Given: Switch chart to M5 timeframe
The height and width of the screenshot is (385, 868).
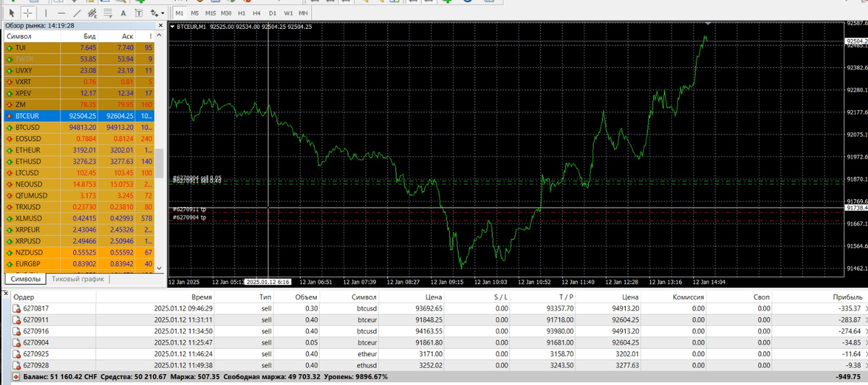Looking at the screenshot, I should [x=195, y=13].
